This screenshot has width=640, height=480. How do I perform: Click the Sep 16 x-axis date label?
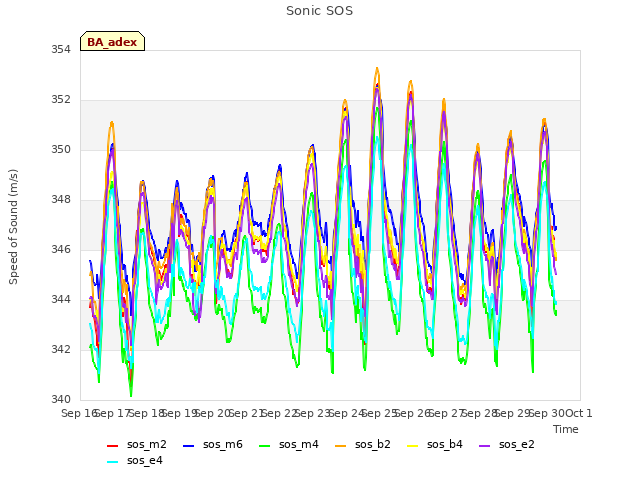point(79,413)
